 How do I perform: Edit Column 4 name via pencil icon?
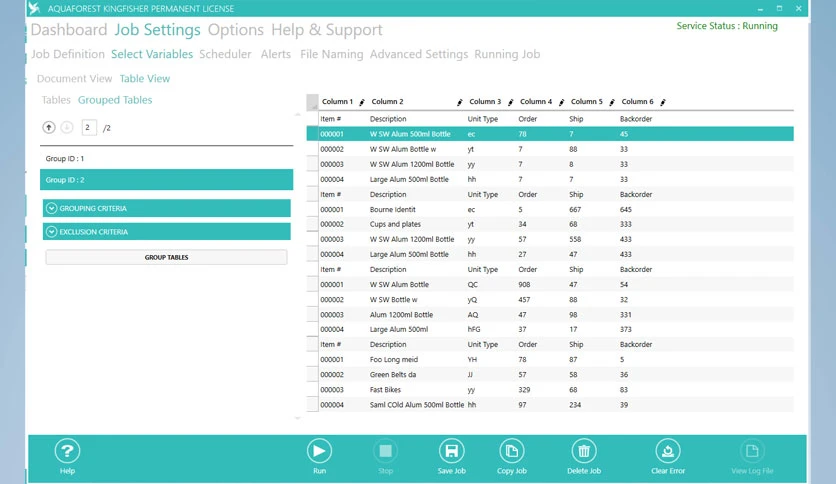click(x=561, y=102)
